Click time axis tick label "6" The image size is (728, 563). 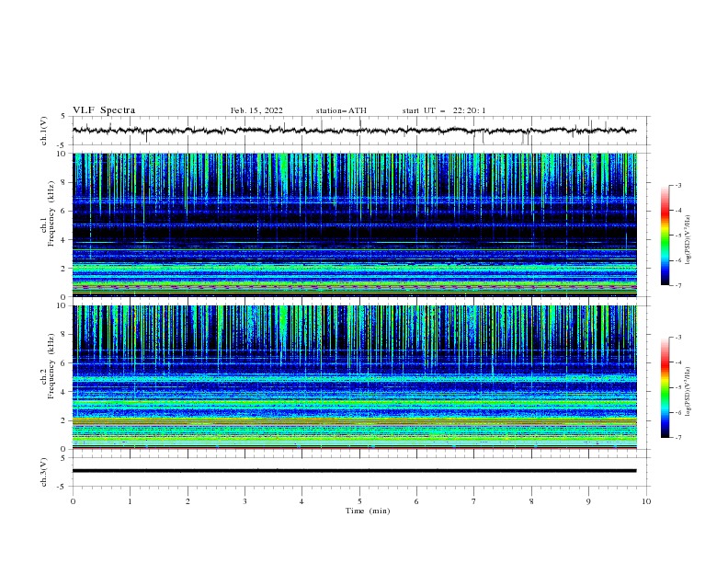pyautogui.click(x=416, y=501)
